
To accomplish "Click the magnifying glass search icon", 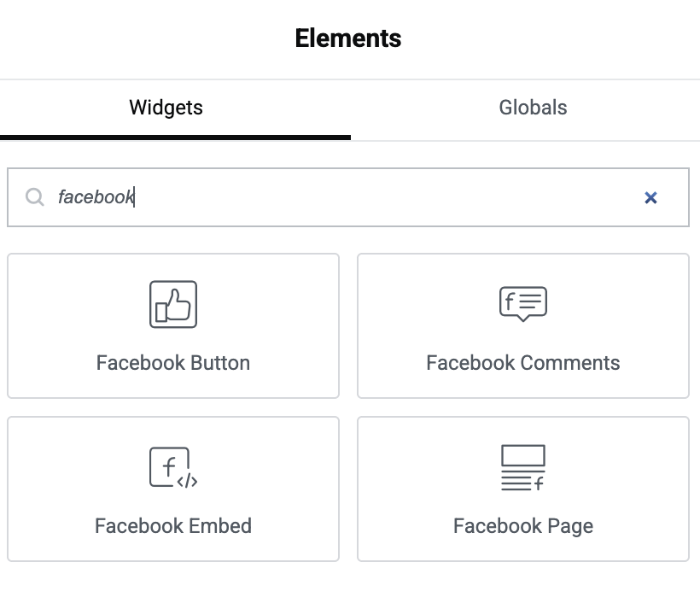I will [x=35, y=197].
